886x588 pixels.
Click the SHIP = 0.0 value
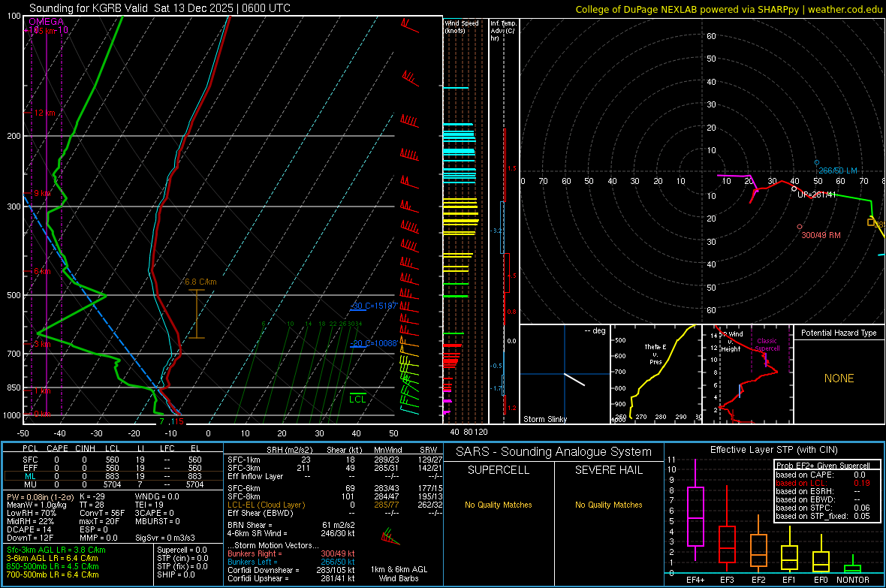176,574
